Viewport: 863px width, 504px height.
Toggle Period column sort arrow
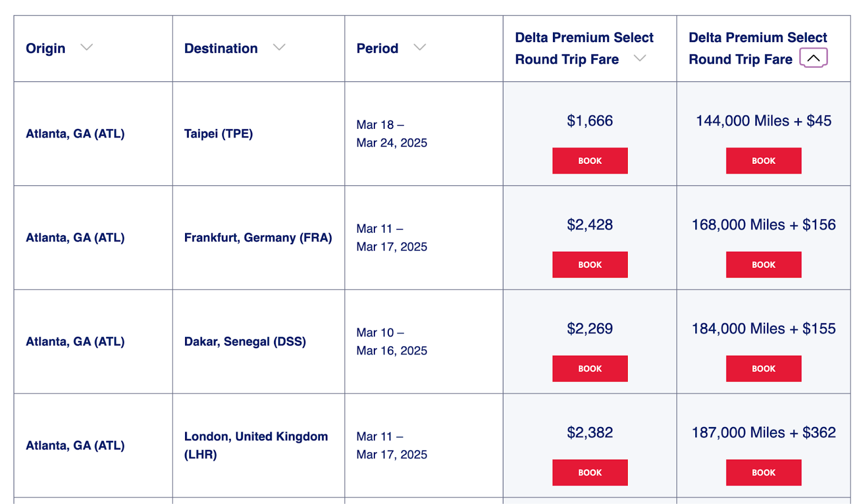[420, 47]
